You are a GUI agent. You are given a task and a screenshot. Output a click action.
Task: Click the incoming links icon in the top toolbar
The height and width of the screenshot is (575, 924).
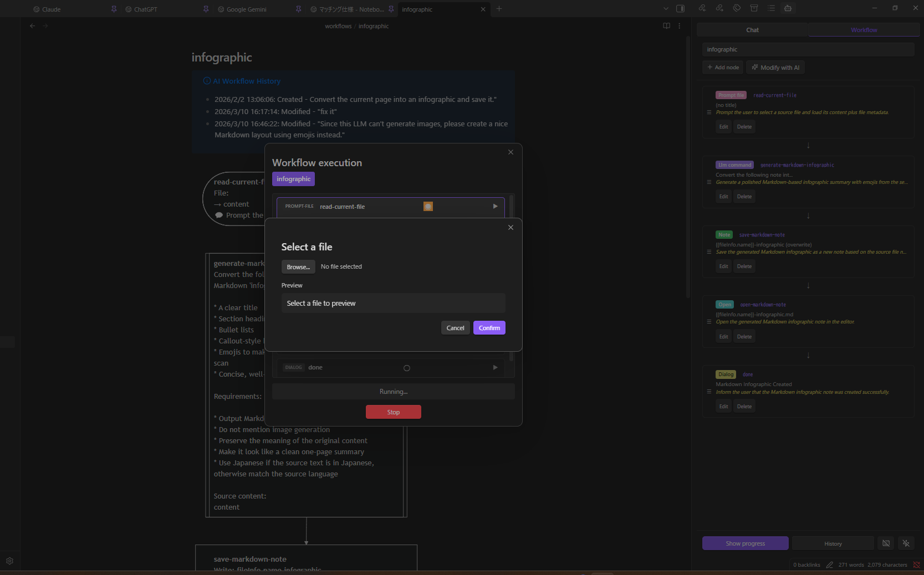[702, 8]
